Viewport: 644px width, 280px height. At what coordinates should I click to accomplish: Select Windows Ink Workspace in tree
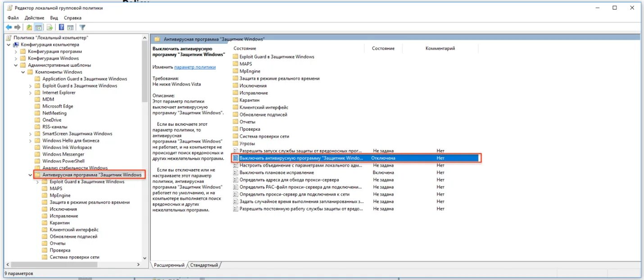coord(67,147)
